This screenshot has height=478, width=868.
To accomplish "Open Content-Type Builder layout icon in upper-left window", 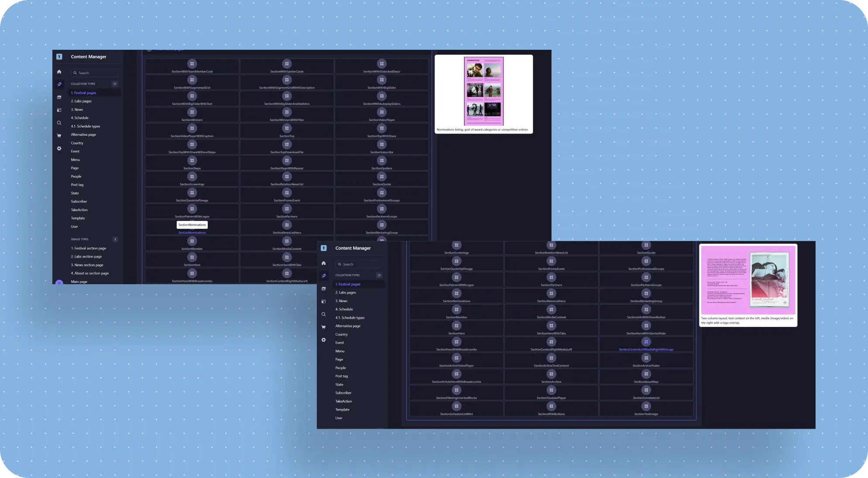I will point(59,110).
